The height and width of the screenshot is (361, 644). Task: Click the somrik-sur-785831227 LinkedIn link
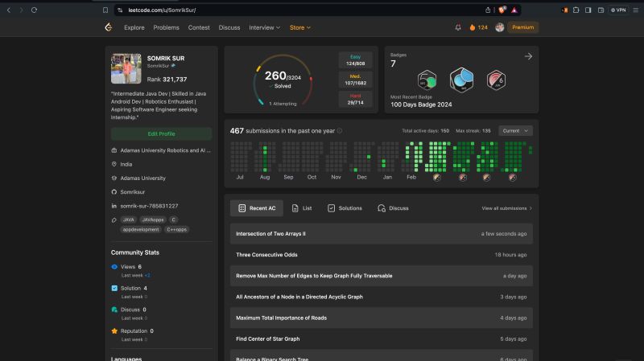click(149, 206)
